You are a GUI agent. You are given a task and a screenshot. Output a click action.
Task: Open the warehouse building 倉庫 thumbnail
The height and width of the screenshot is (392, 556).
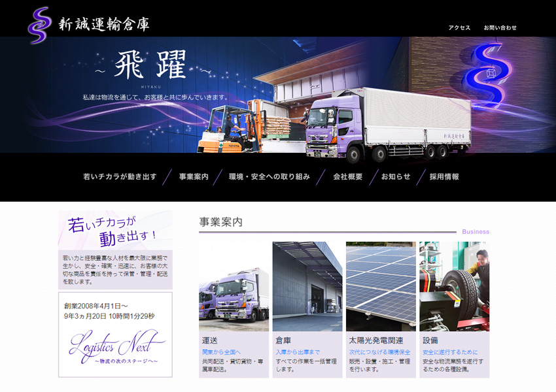(307, 286)
